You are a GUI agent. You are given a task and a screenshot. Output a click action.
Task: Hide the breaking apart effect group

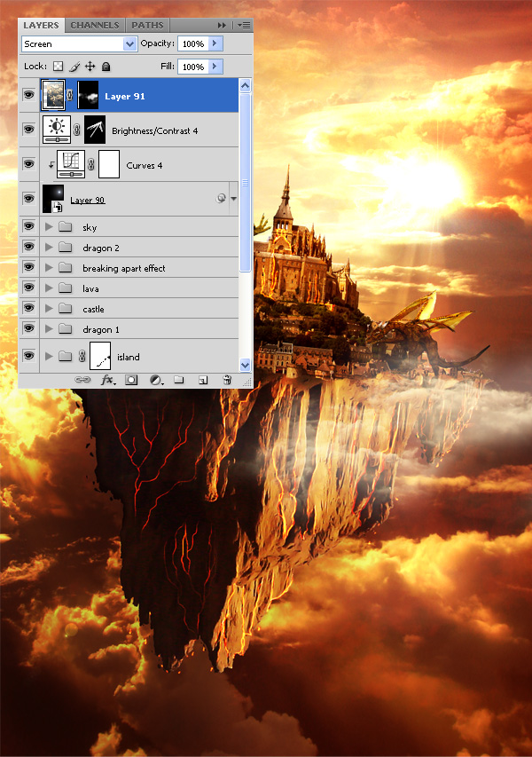coord(29,267)
